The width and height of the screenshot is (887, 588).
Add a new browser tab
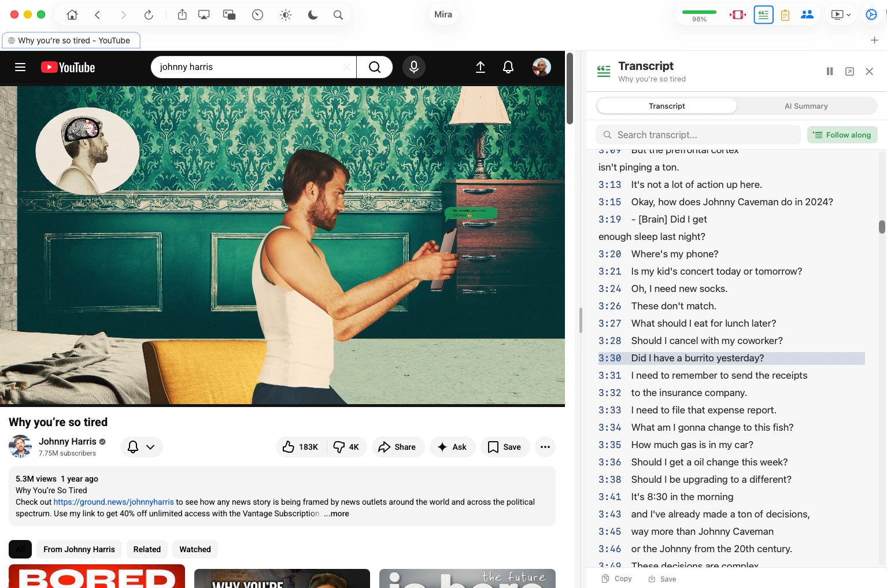click(874, 40)
